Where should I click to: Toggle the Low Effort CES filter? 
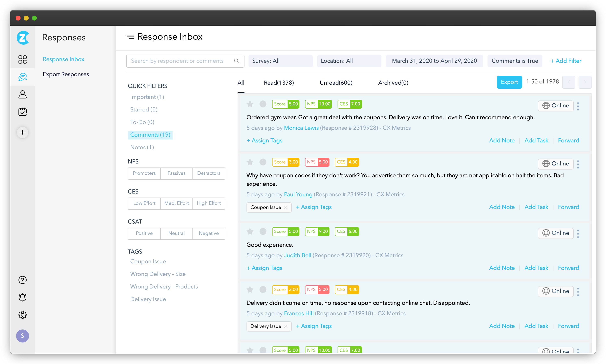144,203
